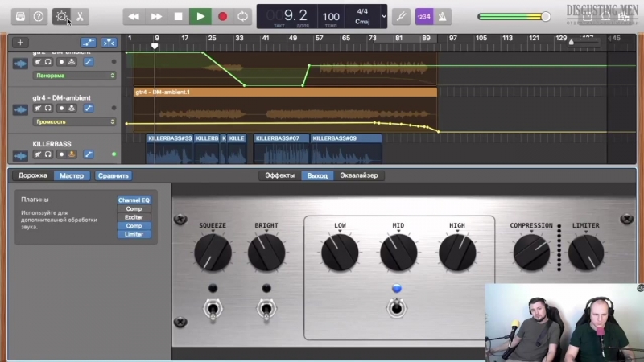Open the scissors Editors button
644x362 pixels.
point(81,16)
